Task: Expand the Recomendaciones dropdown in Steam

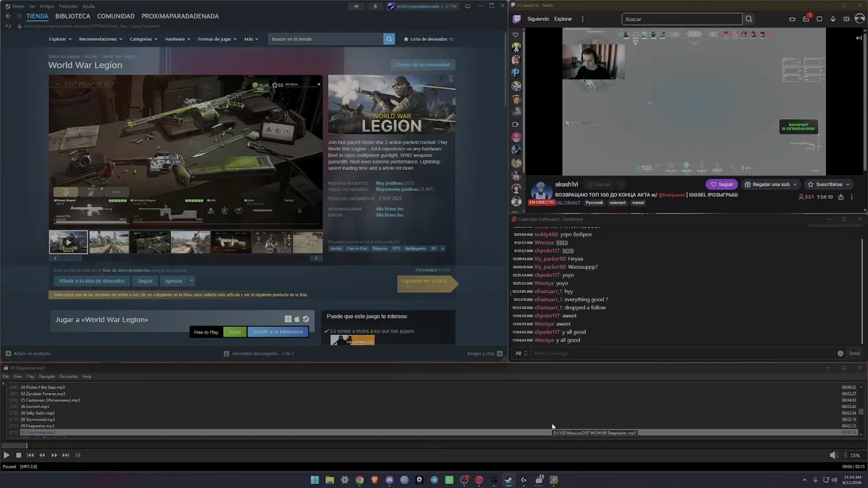Action: pyautogui.click(x=100, y=39)
